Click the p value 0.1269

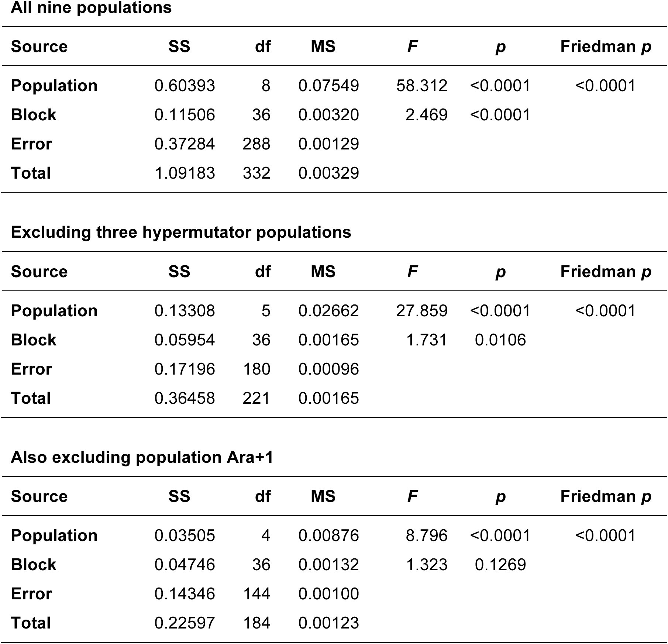coord(500,565)
